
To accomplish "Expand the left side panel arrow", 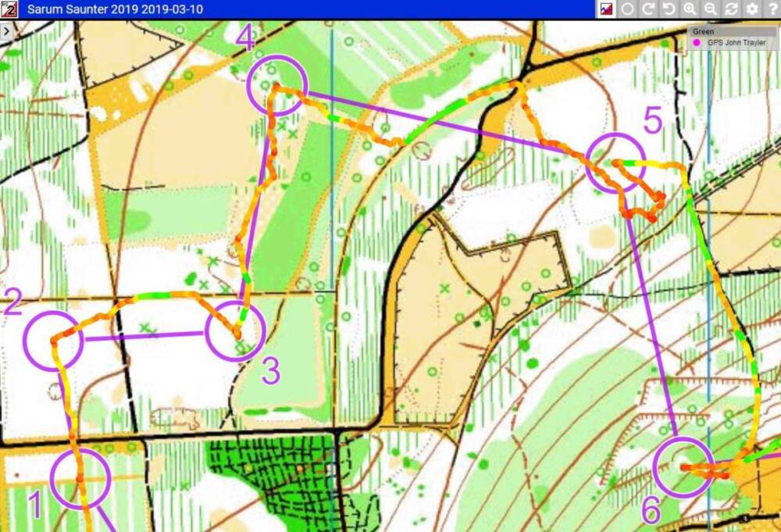I will tap(6, 31).
